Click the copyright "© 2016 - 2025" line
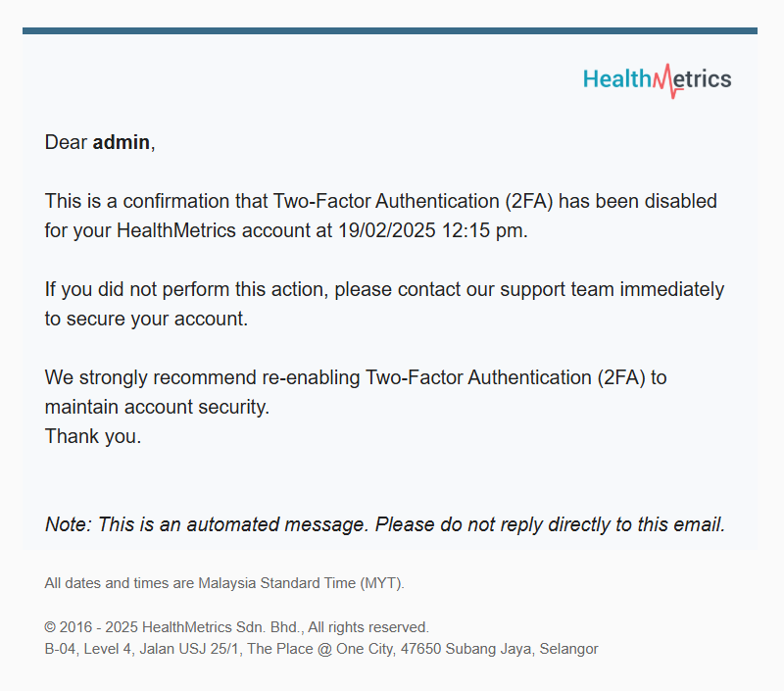The width and height of the screenshot is (784, 691). tap(91, 627)
